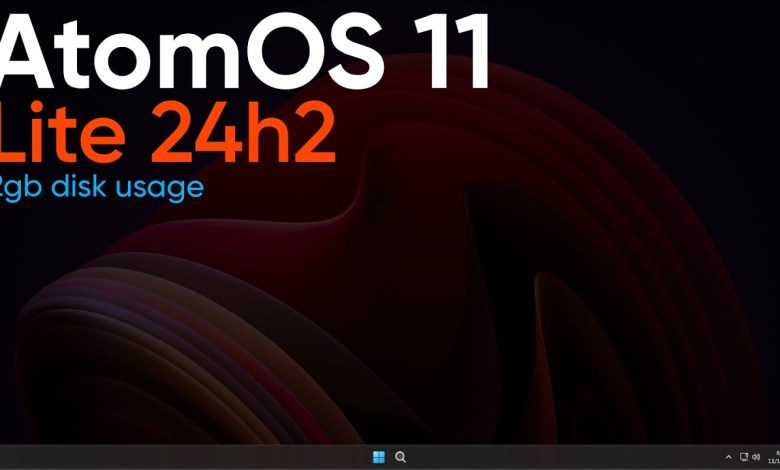Image resolution: width=780 pixels, height=470 pixels.
Task: Click the volume speaker tray icon
Action: point(756,457)
